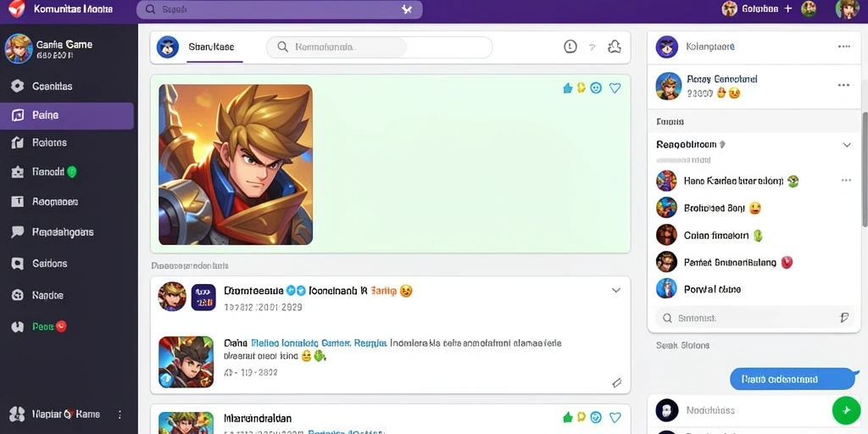Collapse the Reagoblitoom section chevron
Viewport: 868px width, 434px height.
pos(847,145)
